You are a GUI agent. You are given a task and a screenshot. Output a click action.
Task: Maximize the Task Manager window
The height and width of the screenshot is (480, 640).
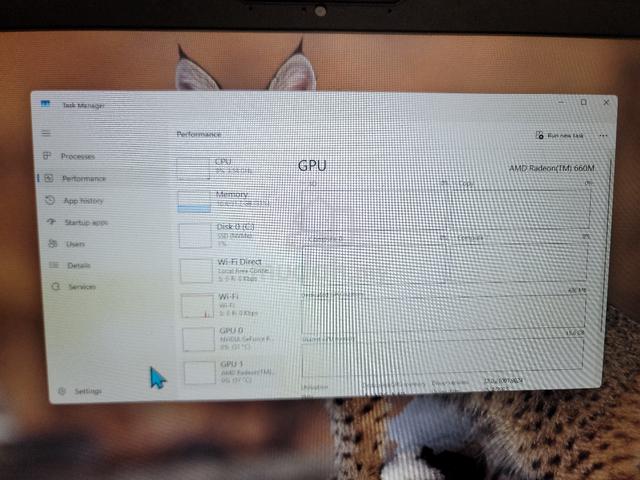(x=584, y=102)
